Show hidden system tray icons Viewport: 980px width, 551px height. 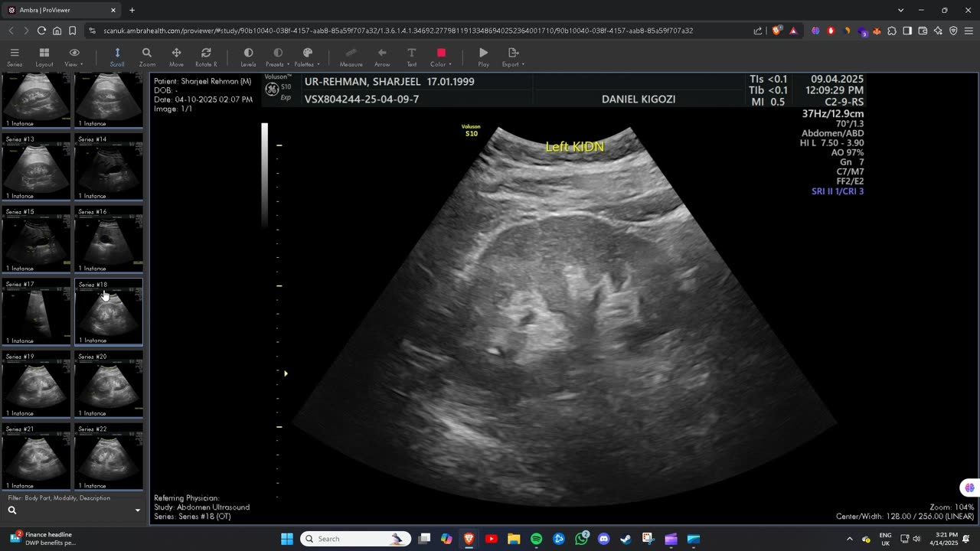[849, 539]
